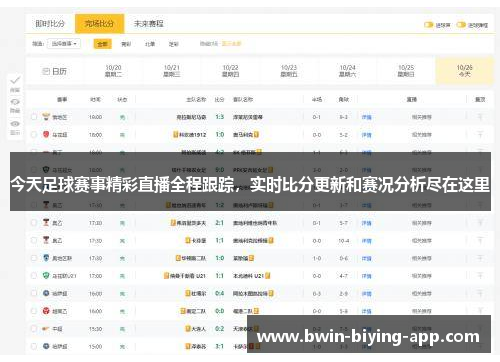Click the yellow 全部 filter button
Image resolution: width=500 pixels, height=362 pixels.
pos(102,44)
